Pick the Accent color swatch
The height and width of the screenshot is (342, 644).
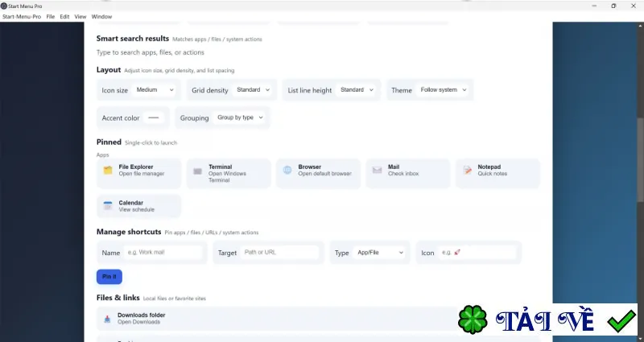point(154,117)
